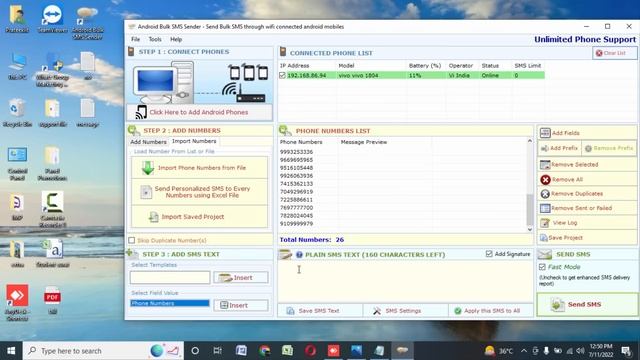This screenshot has width=640, height=360.
Task: Open SMS Settings tools icon
Action: click(x=377, y=311)
